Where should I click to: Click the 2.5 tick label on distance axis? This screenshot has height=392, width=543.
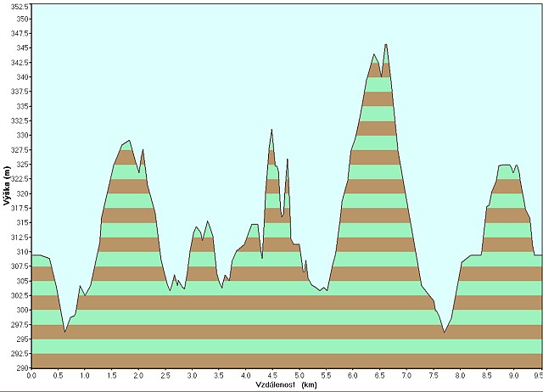click(x=165, y=375)
